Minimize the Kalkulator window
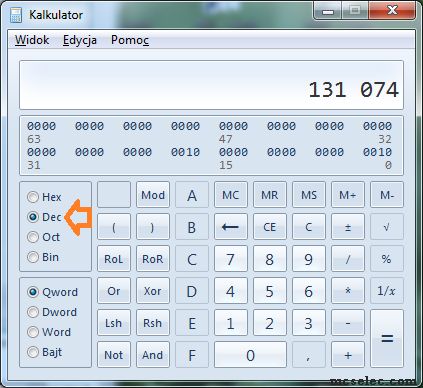The width and height of the screenshot is (423, 388). pos(328,11)
